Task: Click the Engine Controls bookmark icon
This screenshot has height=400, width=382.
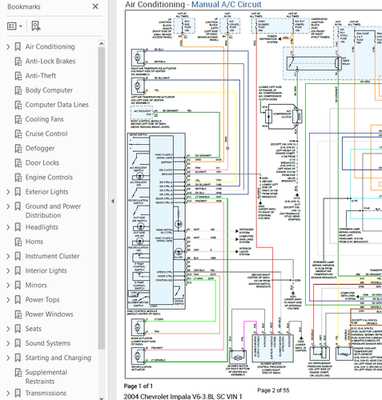Action: pyautogui.click(x=18, y=177)
